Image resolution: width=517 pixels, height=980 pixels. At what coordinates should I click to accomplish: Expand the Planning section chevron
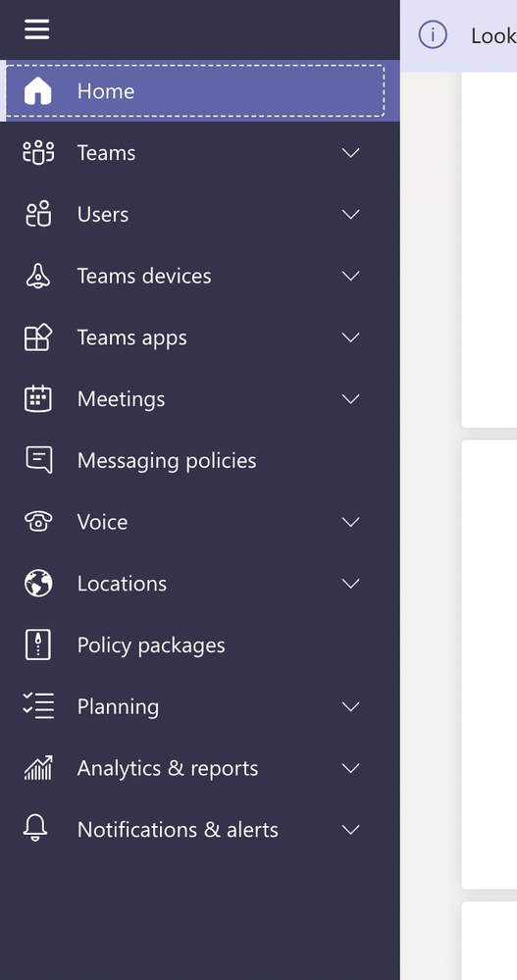tap(351, 706)
